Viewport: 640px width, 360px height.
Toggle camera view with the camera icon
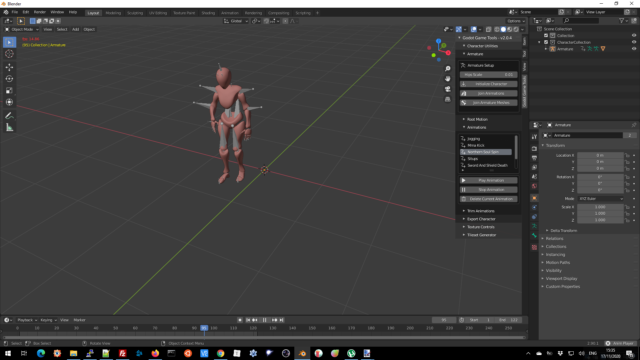(x=448, y=89)
